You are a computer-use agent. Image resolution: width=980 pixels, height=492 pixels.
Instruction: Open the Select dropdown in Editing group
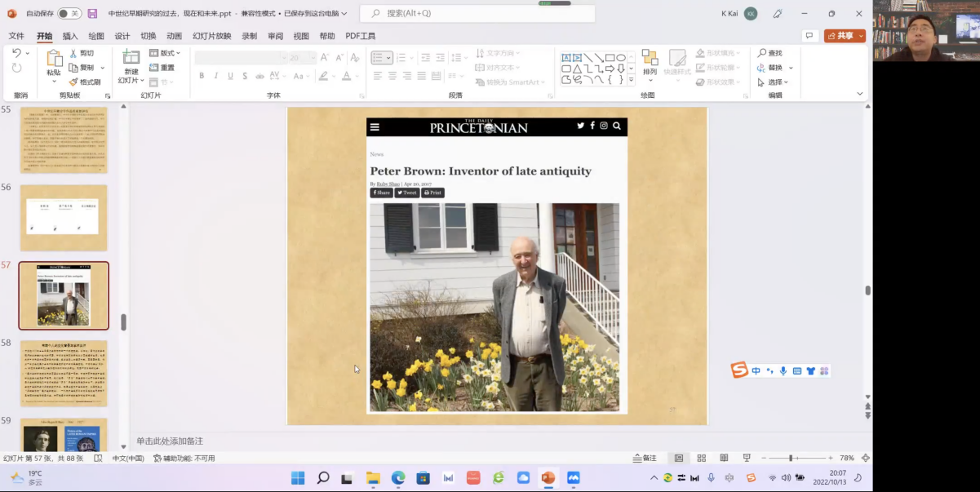[x=774, y=82]
